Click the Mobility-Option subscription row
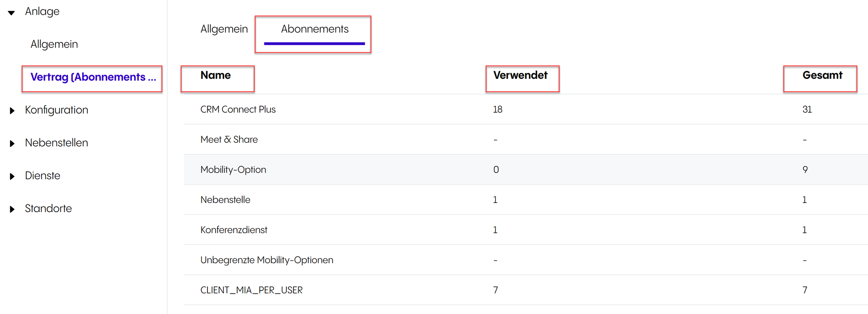The width and height of the screenshot is (868, 314). coord(233,170)
